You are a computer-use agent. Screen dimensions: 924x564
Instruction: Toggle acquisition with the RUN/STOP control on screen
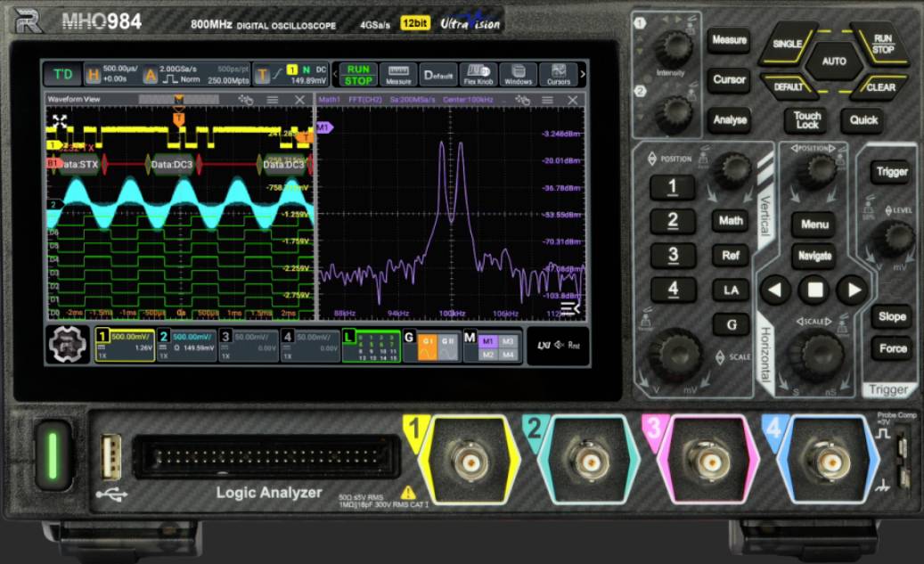(x=358, y=74)
